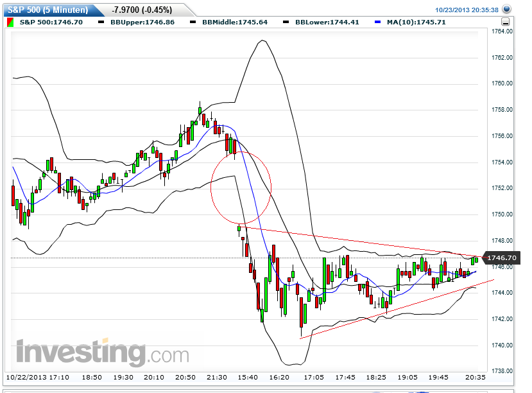The height and width of the screenshot is (393, 532).
Task: Click the 1760.00 price axis label
Action: (x=502, y=83)
